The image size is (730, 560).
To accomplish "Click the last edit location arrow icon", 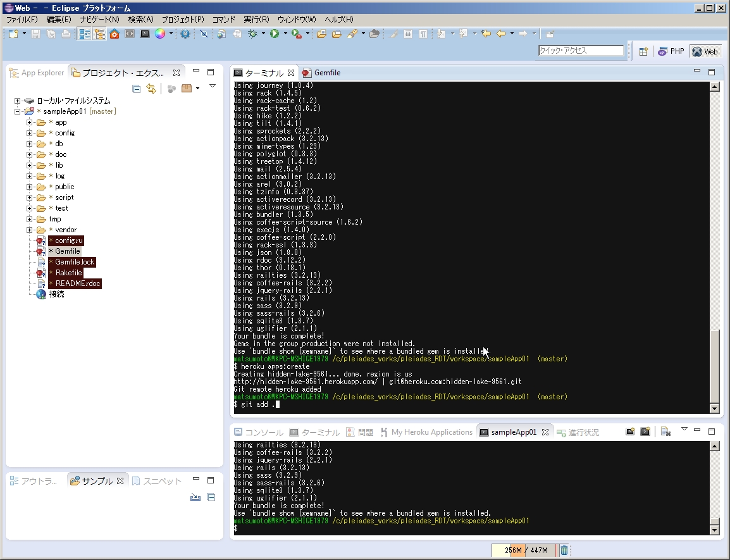I will coord(486,34).
